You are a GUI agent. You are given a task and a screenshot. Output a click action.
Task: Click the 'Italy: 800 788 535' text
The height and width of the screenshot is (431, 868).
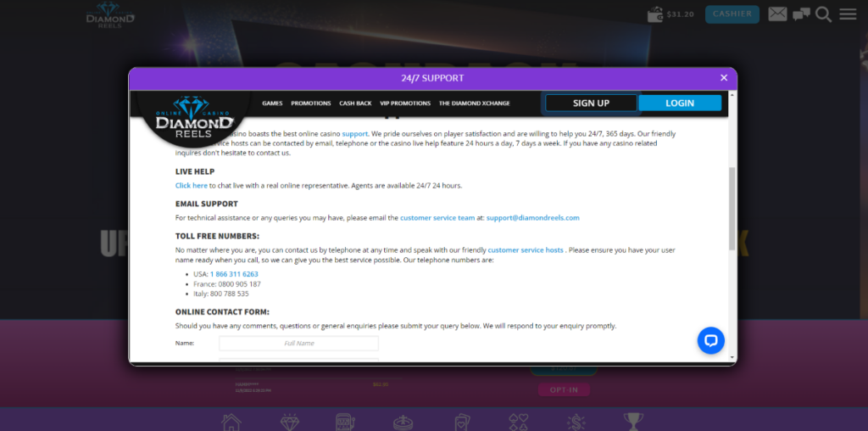(221, 294)
